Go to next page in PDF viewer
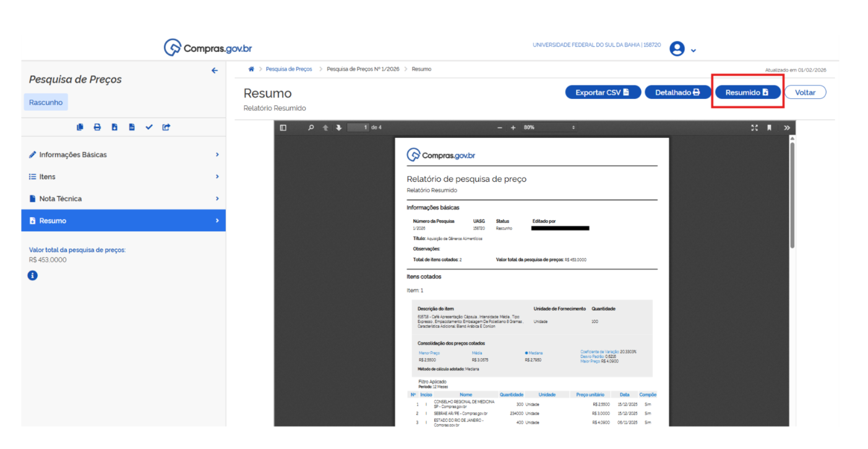 (338, 127)
